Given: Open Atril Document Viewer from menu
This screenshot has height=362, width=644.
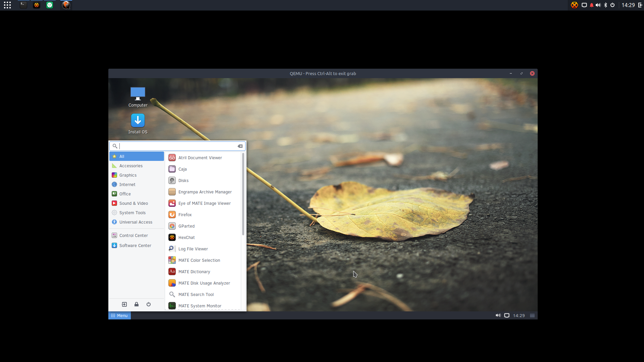Looking at the screenshot, I should tap(203, 158).
